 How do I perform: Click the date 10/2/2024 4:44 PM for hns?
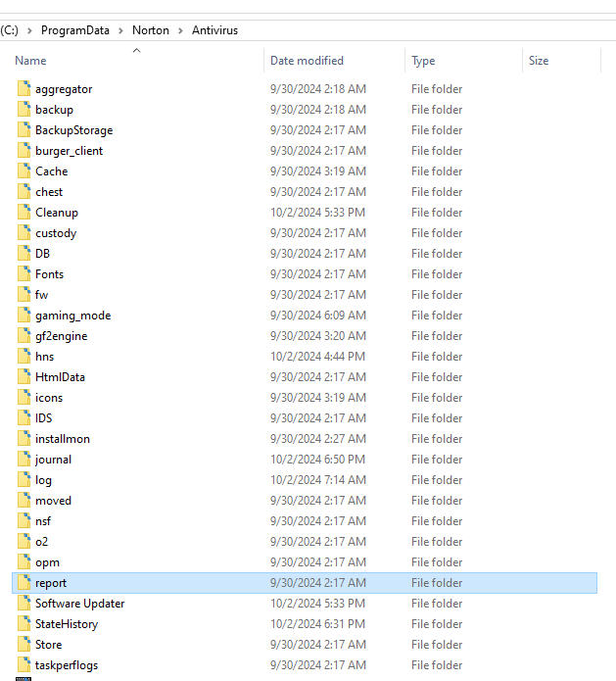pos(317,356)
